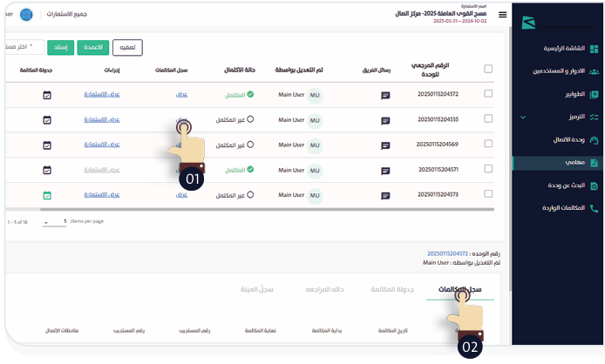Select the checkbox for unit 20250115204571
The height and width of the screenshot is (364, 605).
point(488,170)
